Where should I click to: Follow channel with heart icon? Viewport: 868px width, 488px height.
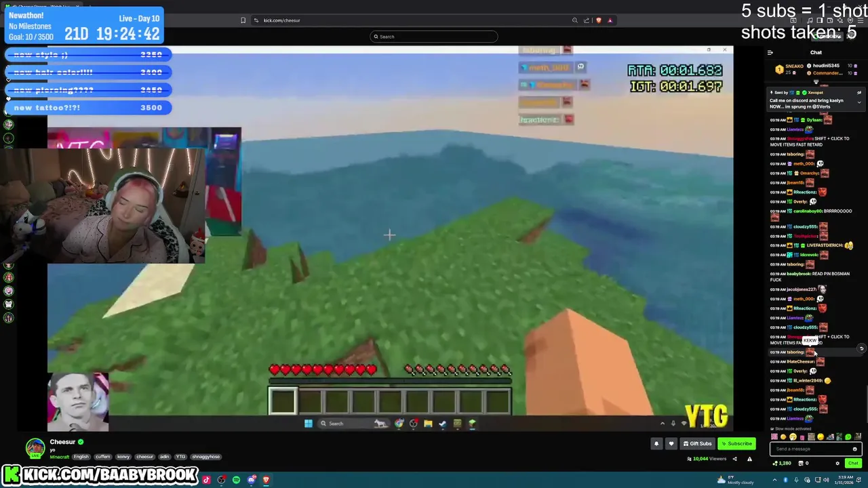[x=671, y=444]
